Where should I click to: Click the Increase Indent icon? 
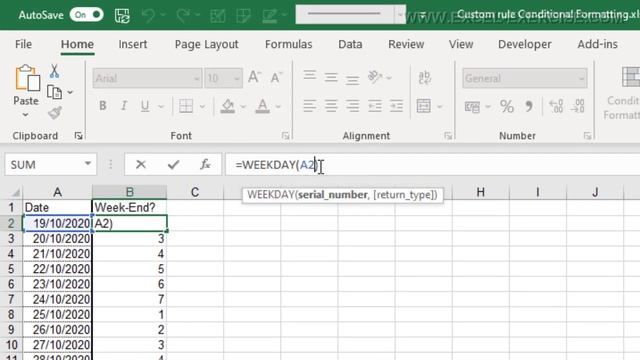pyautogui.click(x=396, y=106)
